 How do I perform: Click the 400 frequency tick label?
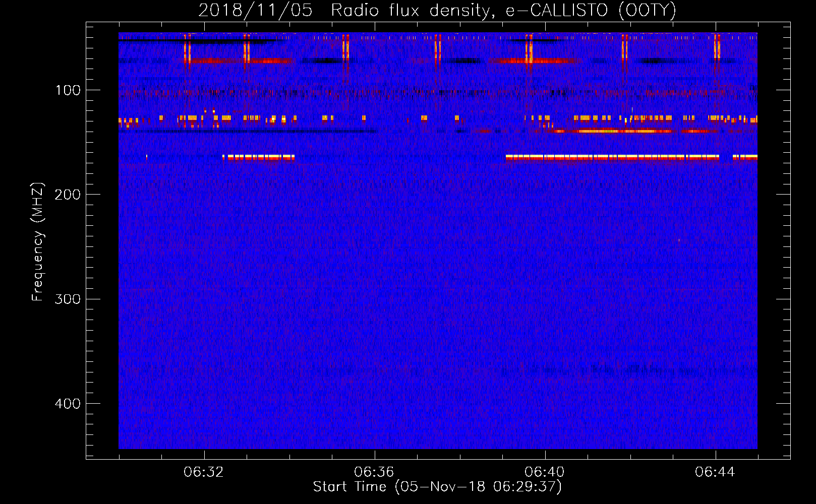click(67, 404)
